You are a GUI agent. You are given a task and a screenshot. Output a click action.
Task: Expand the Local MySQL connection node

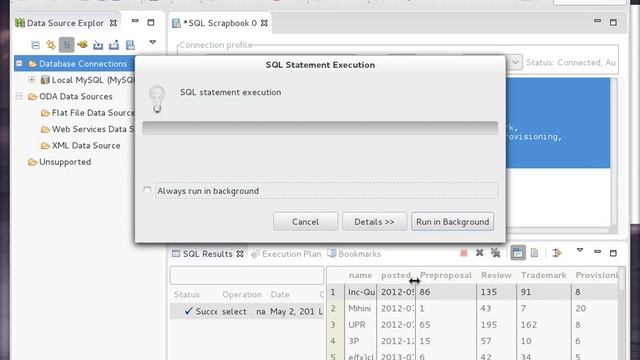click(31, 80)
